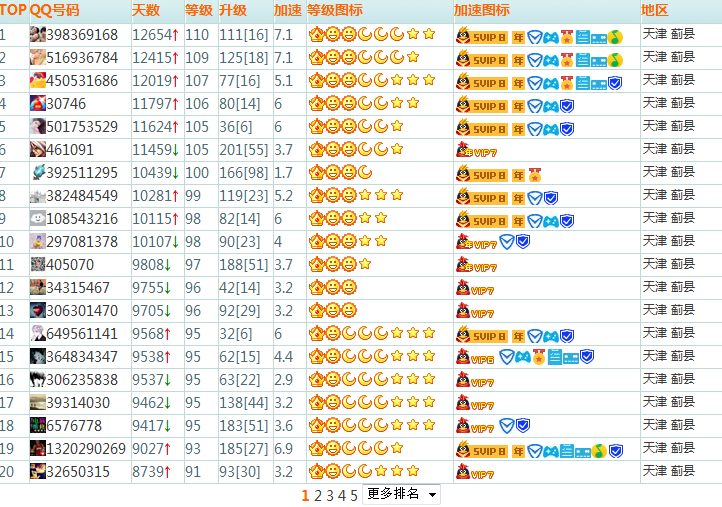Click the 等级 column header
The height and width of the screenshot is (507, 722).
(199, 10)
